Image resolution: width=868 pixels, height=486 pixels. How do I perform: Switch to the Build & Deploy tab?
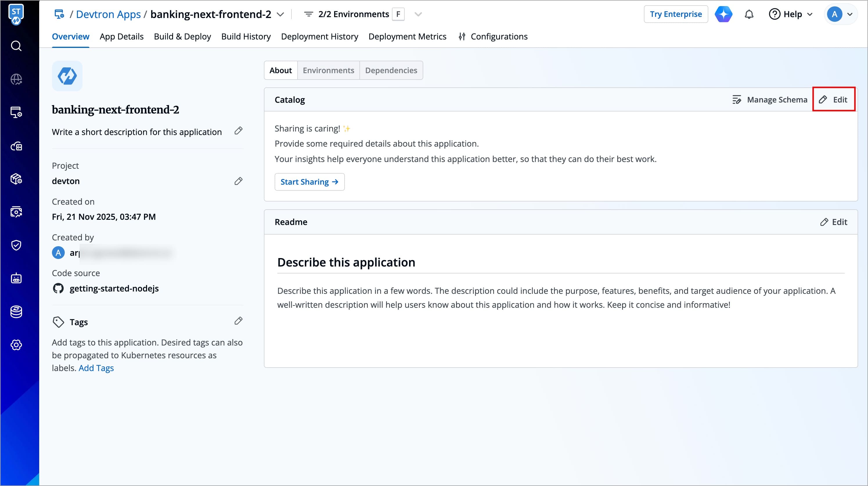coord(182,36)
